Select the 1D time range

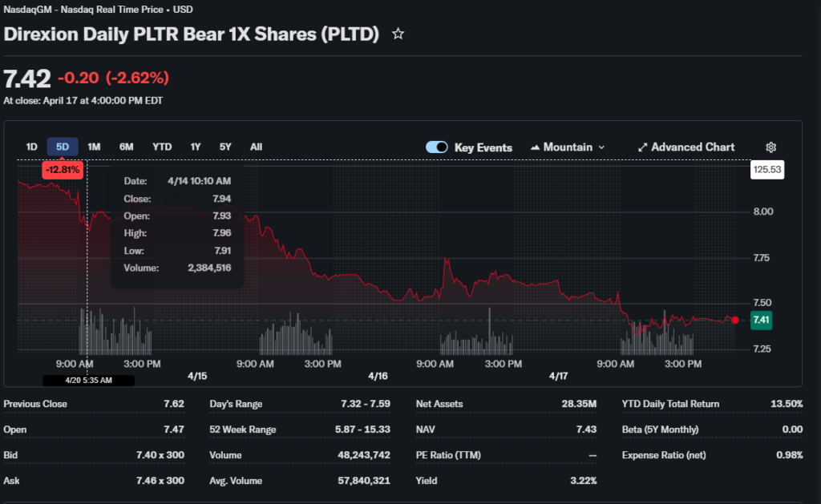(32, 147)
